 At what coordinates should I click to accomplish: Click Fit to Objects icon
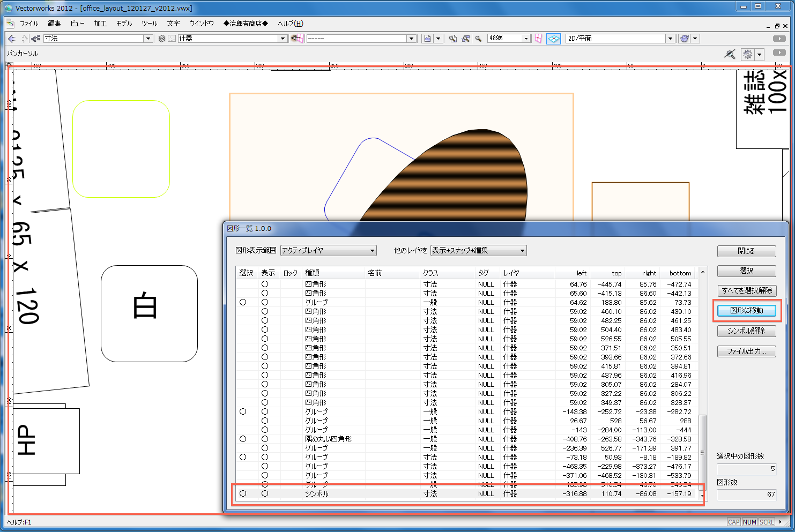466,39
